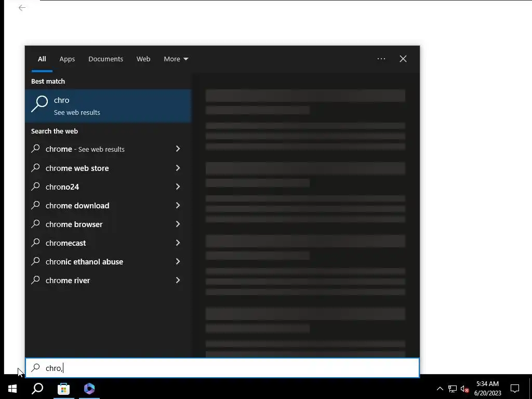Expand the chevron beside 'chronic ethanol abuse'
The height and width of the screenshot is (399, 532).
(178, 261)
